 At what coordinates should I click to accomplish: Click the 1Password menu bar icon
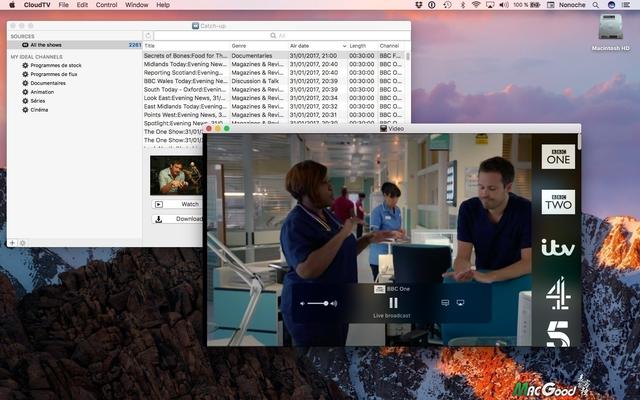pyautogui.click(x=432, y=5)
